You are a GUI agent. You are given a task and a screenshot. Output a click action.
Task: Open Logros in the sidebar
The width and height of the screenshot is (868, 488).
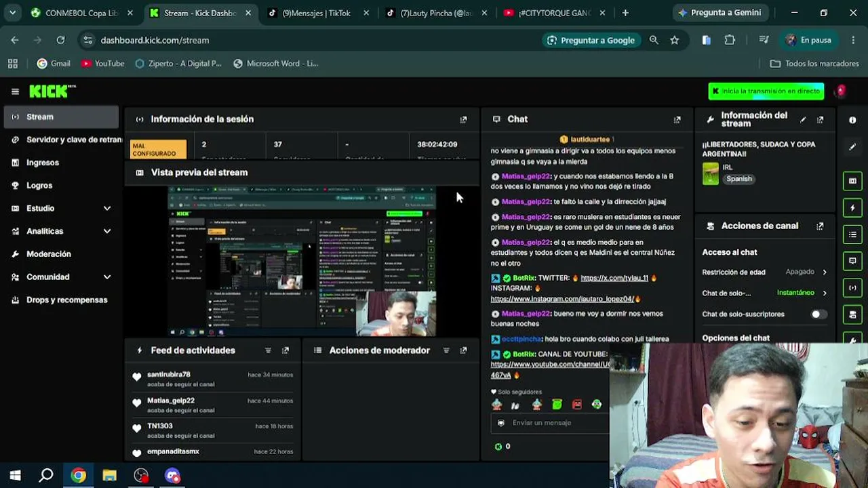(61, 186)
